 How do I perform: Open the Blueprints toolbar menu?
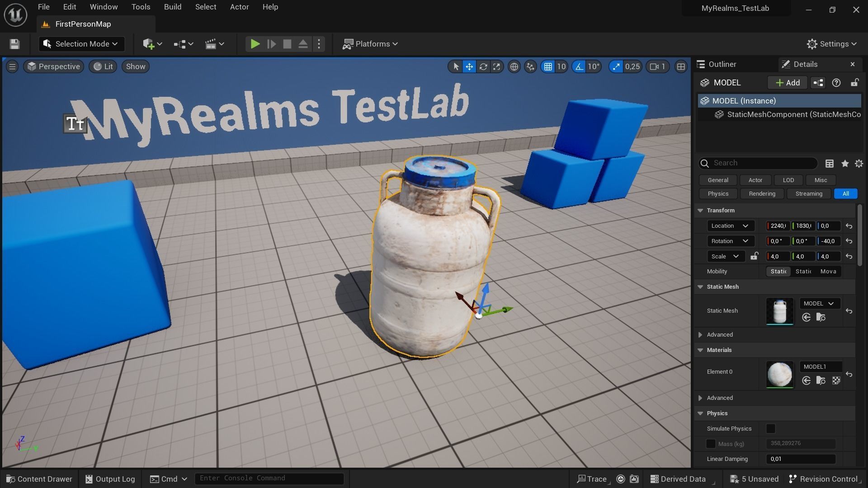[x=183, y=44]
